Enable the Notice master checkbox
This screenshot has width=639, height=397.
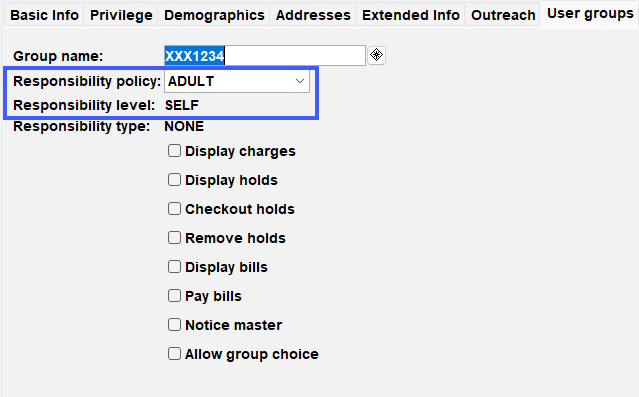click(x=174, y=325)
